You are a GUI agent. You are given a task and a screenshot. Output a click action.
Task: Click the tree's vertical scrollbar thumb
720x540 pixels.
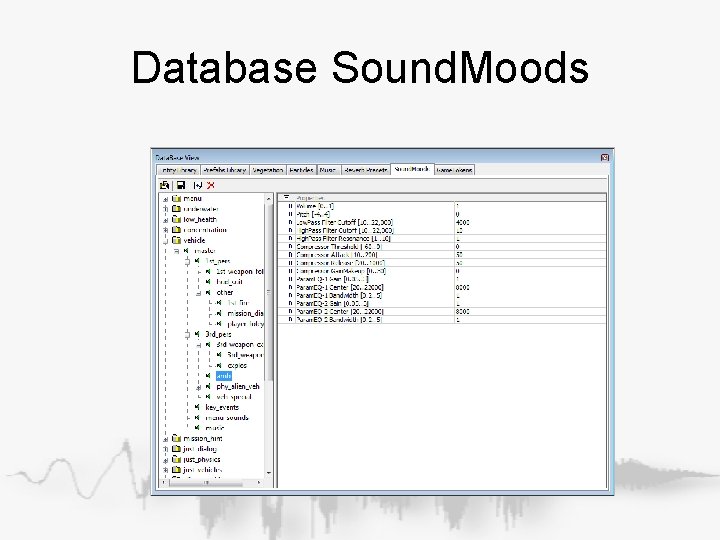coord(269,292)
